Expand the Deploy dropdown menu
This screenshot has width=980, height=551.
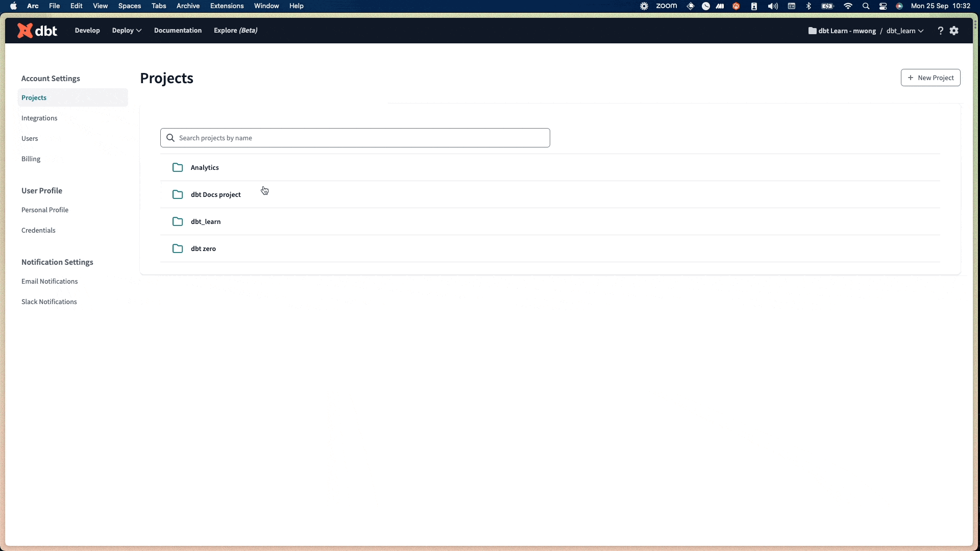[x=127, y=30]
